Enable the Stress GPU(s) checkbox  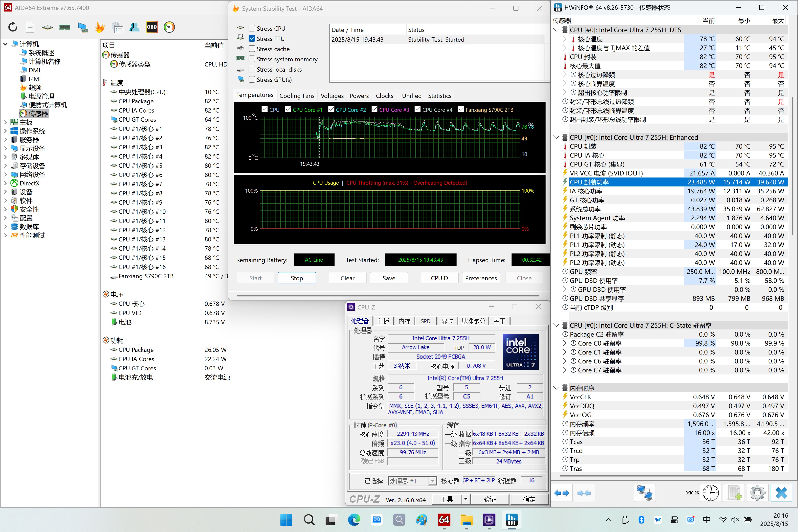[x=252, y=79]
